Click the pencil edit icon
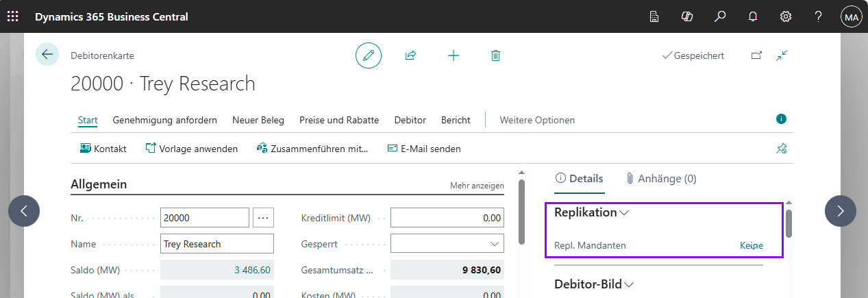868x298 pixels. point(369,55)
